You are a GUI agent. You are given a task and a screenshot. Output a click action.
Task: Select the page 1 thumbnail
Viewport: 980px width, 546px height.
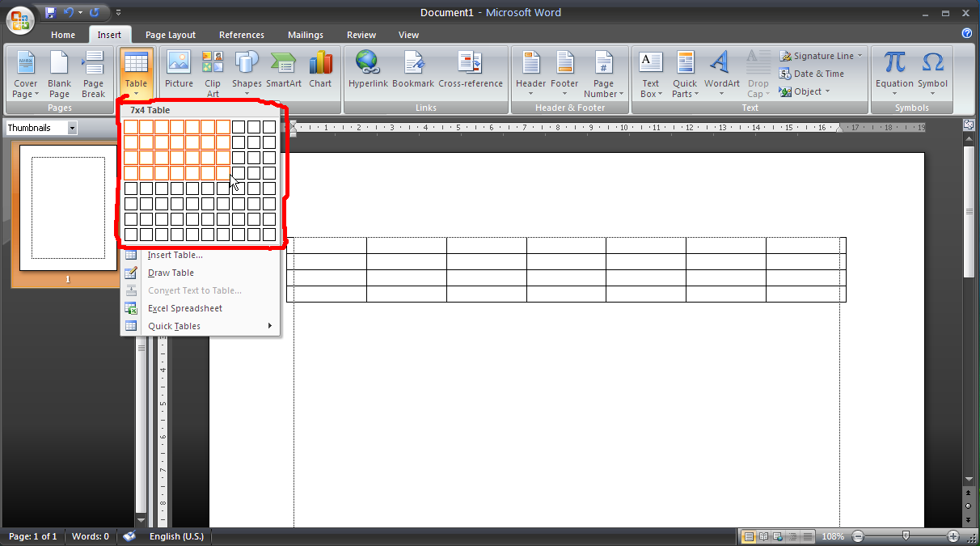[68, 208]
